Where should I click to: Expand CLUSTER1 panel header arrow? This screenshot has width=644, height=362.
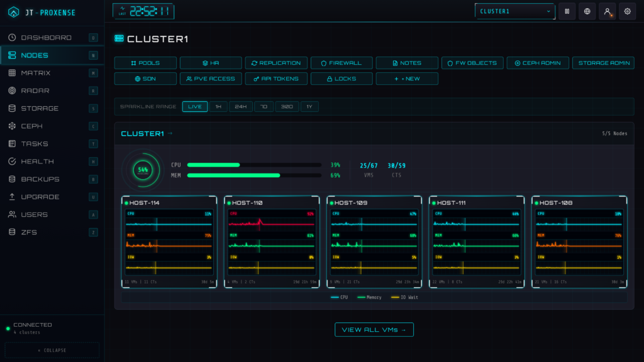point(170,133)
